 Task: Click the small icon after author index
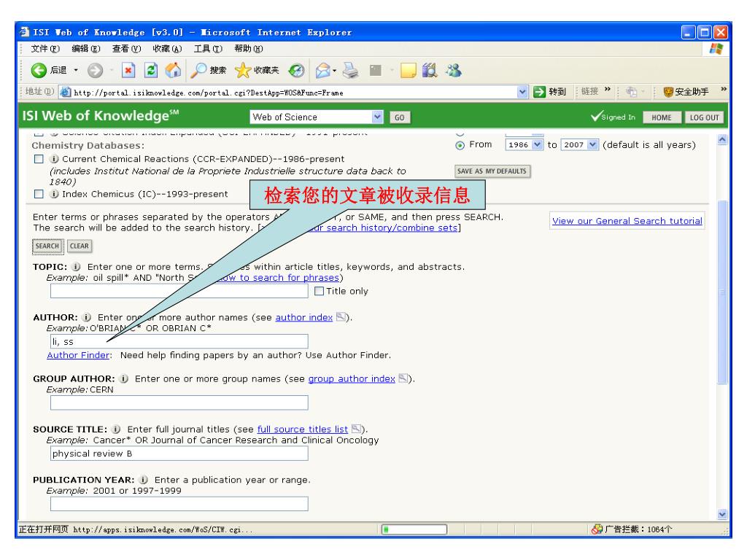coord(341,316)
